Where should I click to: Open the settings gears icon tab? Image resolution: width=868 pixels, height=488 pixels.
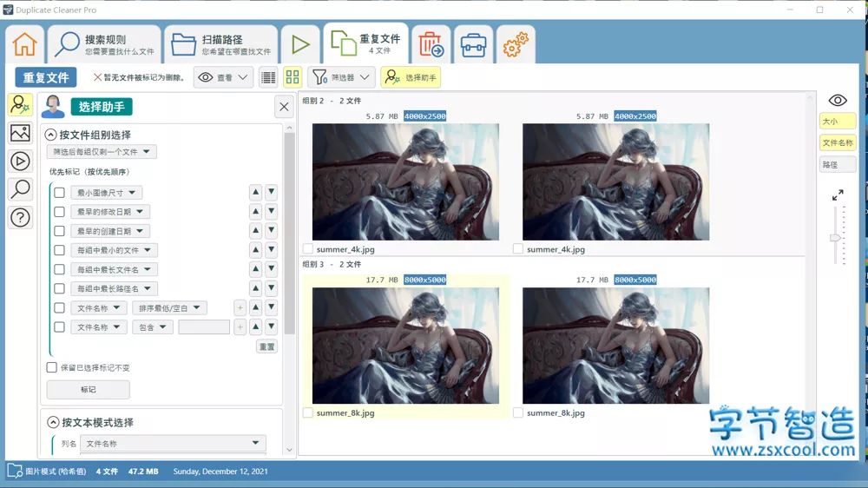click(x=516, y=44)
